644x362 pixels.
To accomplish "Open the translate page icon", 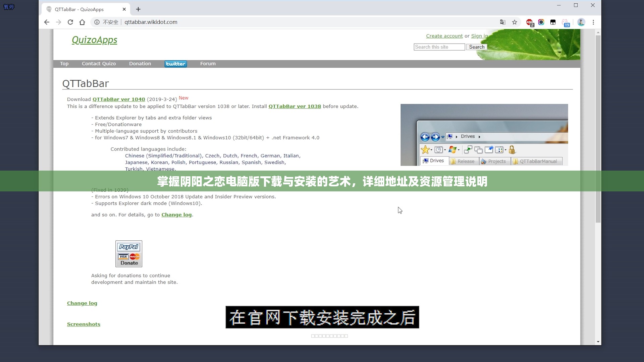I will [x=502, y=22].
